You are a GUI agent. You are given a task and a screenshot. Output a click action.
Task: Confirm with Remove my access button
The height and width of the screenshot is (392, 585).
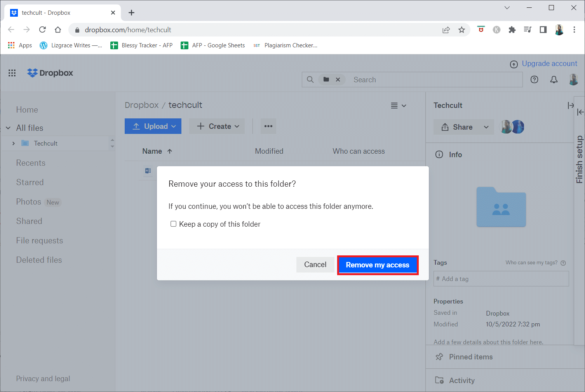pyautogui.click(x=378, y=265)
